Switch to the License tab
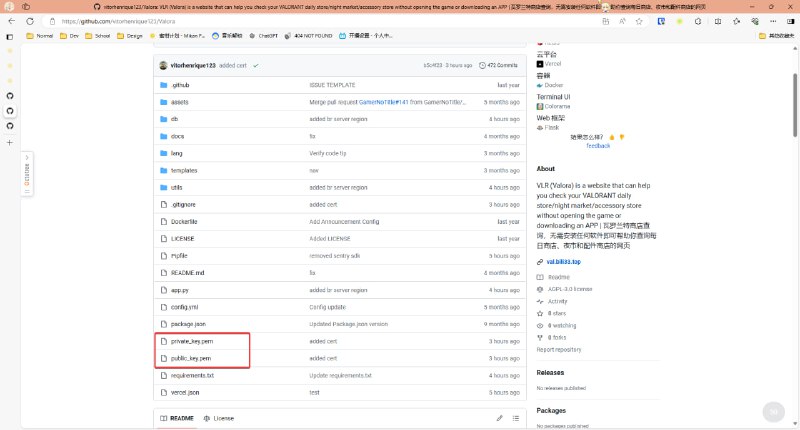 pos(218,417)
